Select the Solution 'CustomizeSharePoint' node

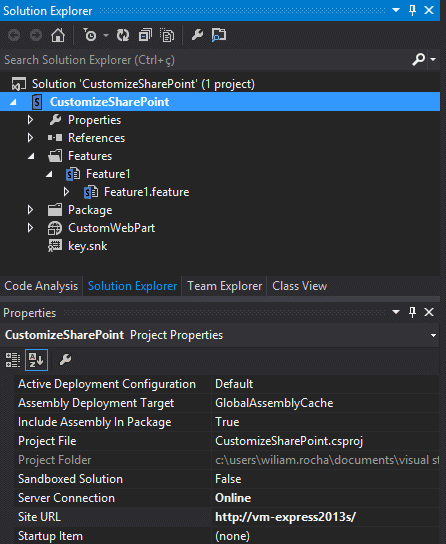click(143, 84)
